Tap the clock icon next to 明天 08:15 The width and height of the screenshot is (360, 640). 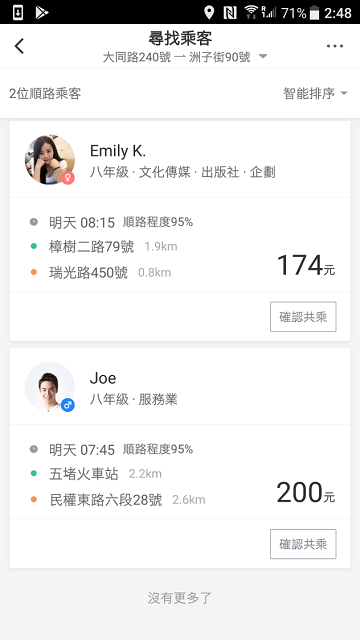coord(34,222)
